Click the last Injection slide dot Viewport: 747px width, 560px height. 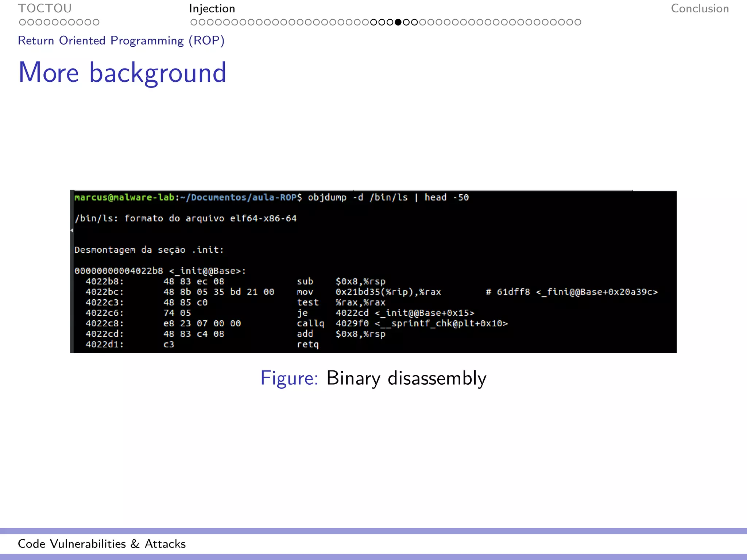coord(578,22)
